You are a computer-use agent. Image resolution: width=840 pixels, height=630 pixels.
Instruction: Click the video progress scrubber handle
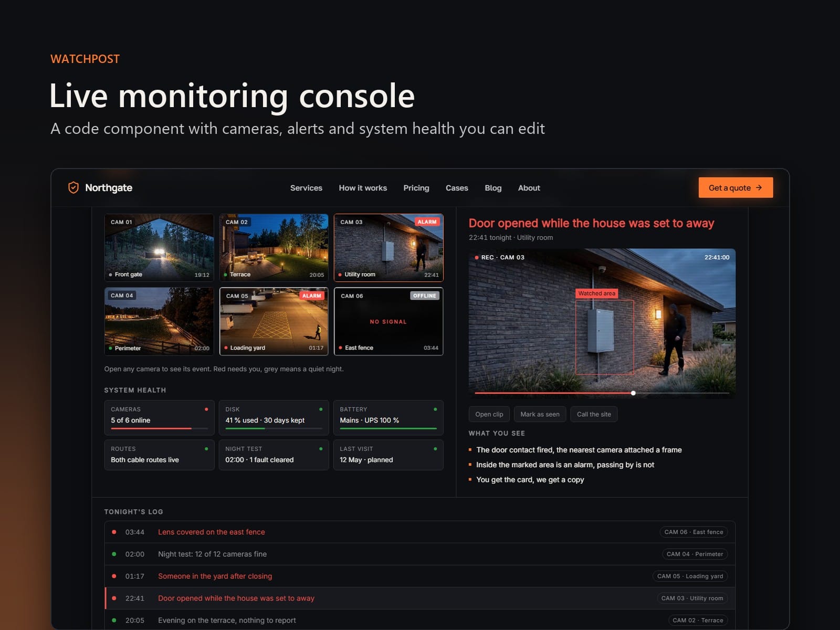[x=633, y=393]
